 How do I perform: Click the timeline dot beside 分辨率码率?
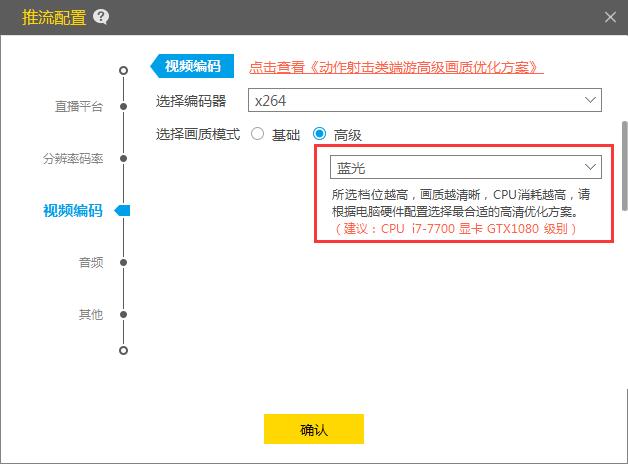(x=123, y=159)
